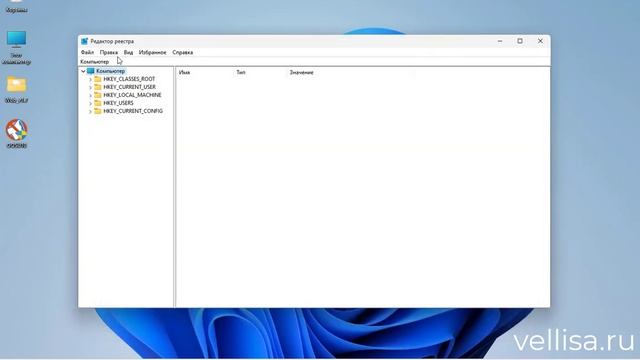Image resolution: width=640 pixels, height=360 pixels.
Task: Select the HKEY_CLASSES_ROOT key label
Action: point(129,79)
